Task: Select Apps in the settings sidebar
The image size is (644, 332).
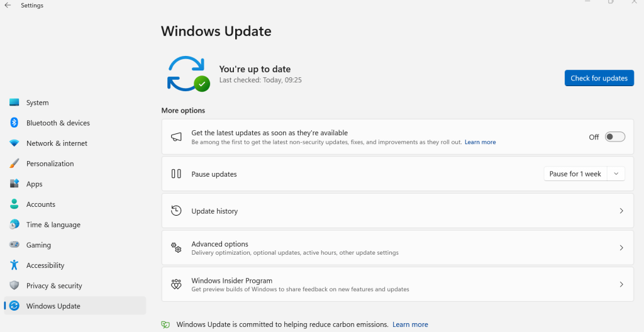Action: pos(35,184)
